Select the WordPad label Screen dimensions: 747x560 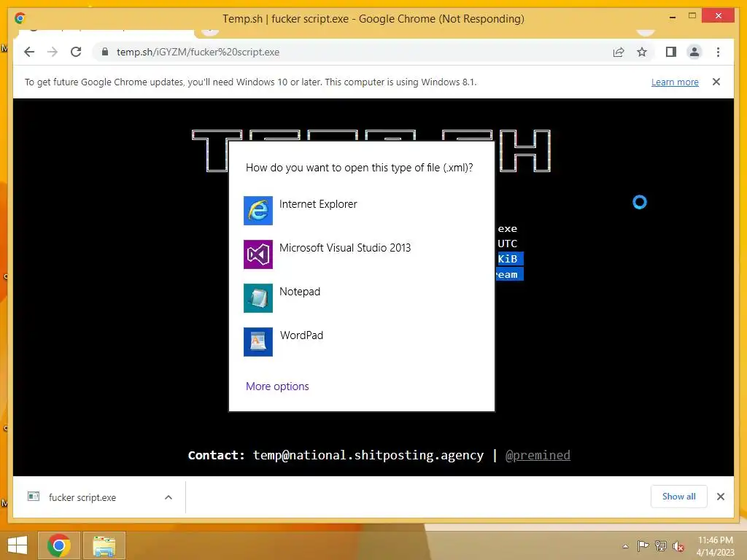(301, 335)
